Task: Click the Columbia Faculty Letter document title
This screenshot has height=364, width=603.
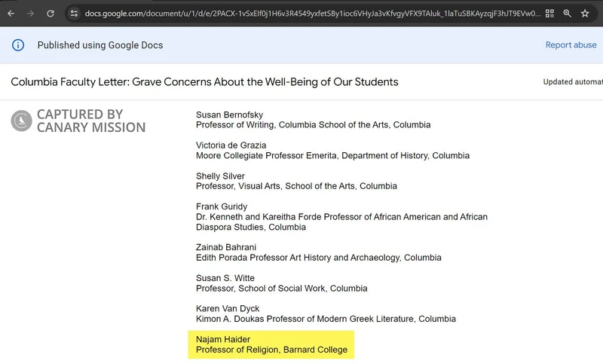Action: (x=204, y=82)
